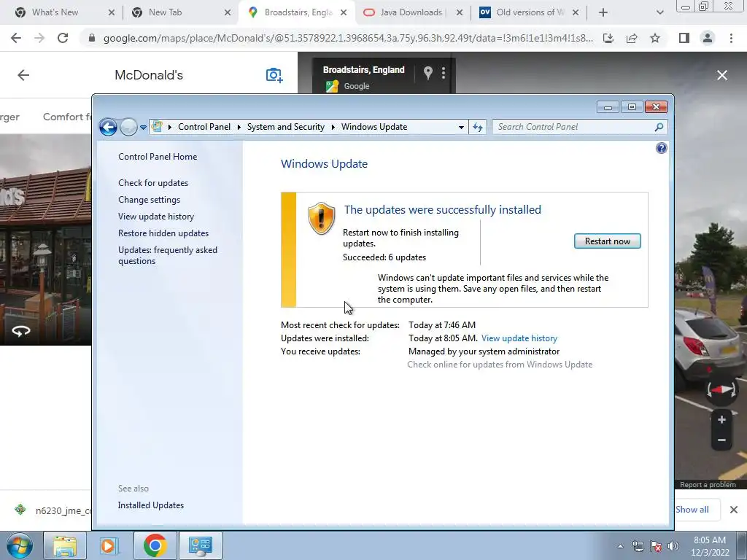Open Chrome profile avatar
Viewport: 747px width, 560px height.
[x=708, y=38]
